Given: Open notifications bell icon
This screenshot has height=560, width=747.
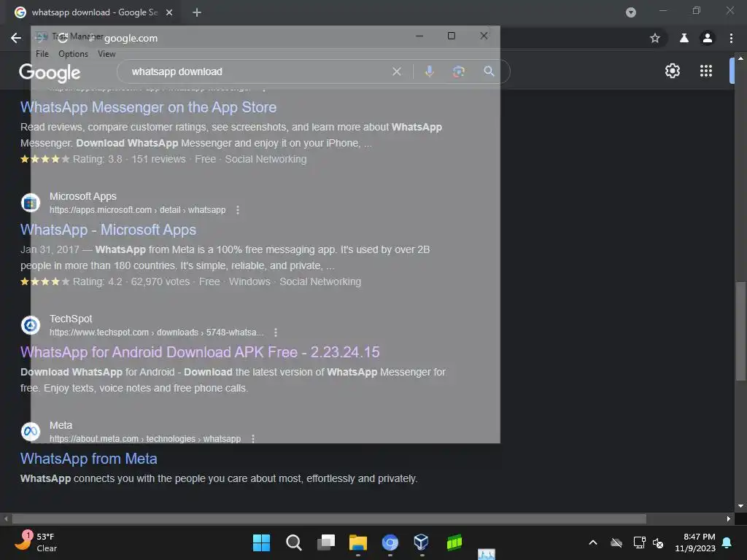Looking at the screenshot, I should (x=727, y=542).
